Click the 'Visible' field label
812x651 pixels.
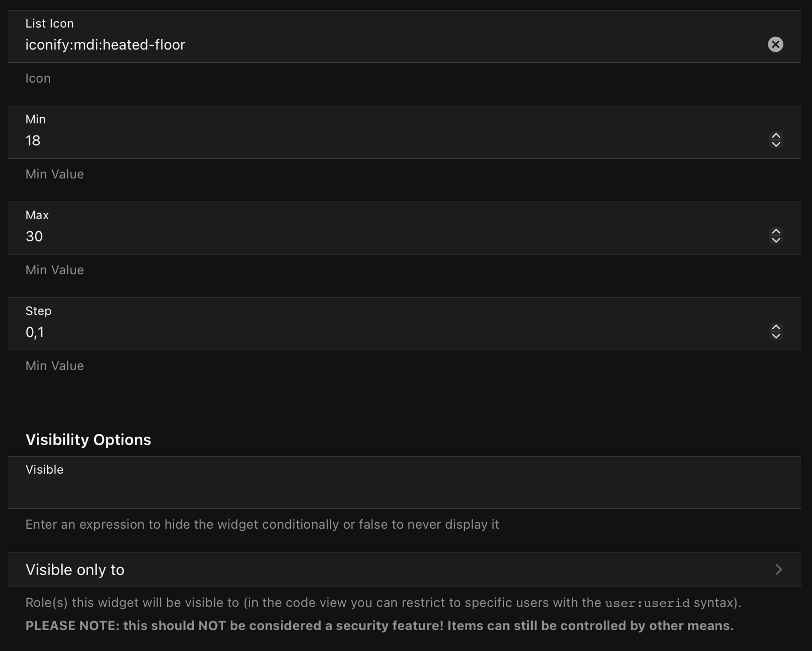(45, 470)
